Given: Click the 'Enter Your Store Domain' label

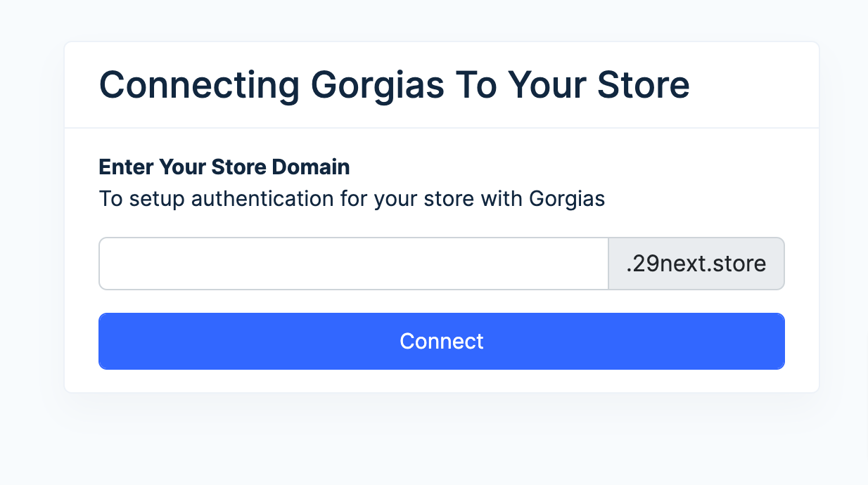Looking at the screenshot, I should [224, 167].
